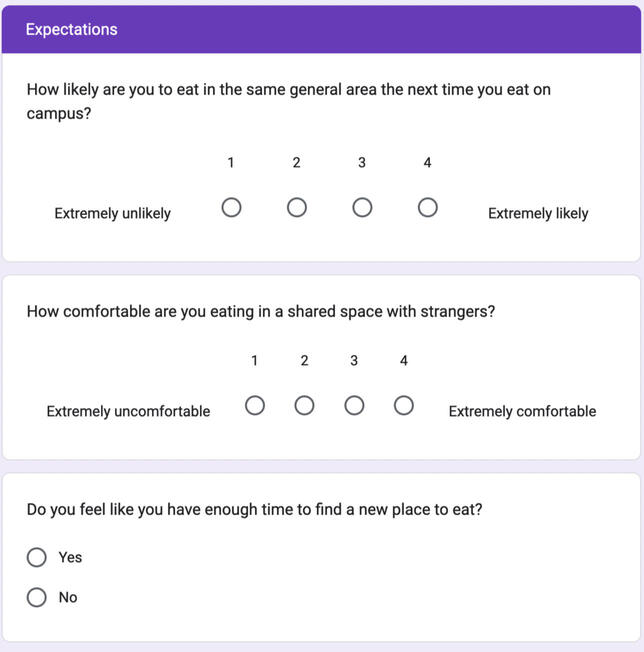Click the "Extremely likely" scale label
Screen dimensions: 644x652
[x=538, y=213]
